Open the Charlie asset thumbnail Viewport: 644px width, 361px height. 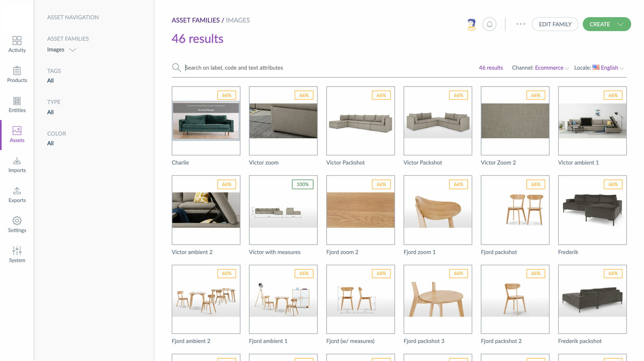pos(206,121)
